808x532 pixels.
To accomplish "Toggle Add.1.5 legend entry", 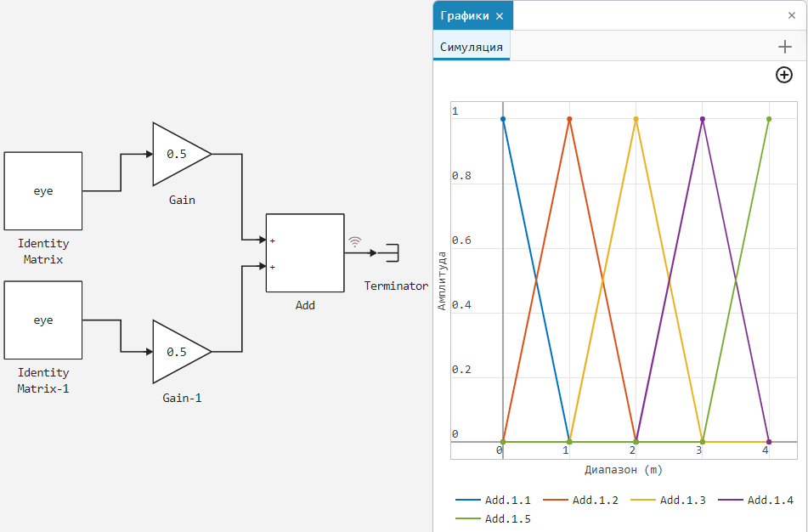I will [x=493, y=519].
